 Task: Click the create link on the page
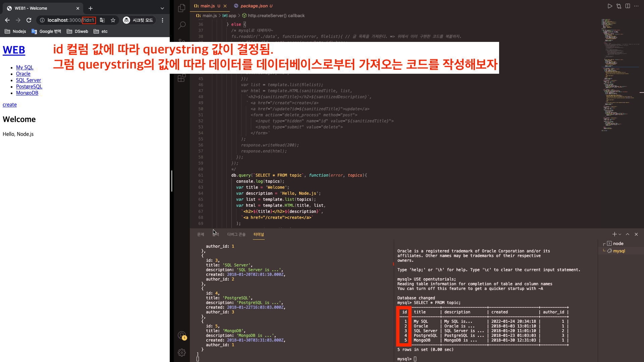(x=10, y=105)
